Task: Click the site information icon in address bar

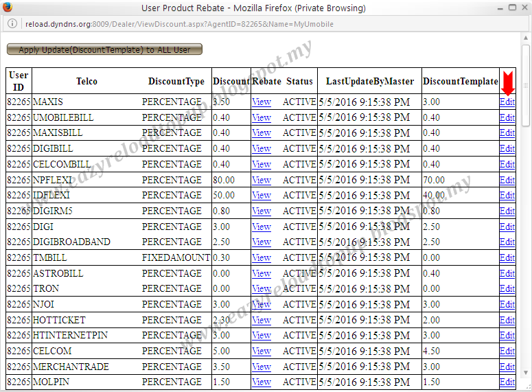Action: 12,24
